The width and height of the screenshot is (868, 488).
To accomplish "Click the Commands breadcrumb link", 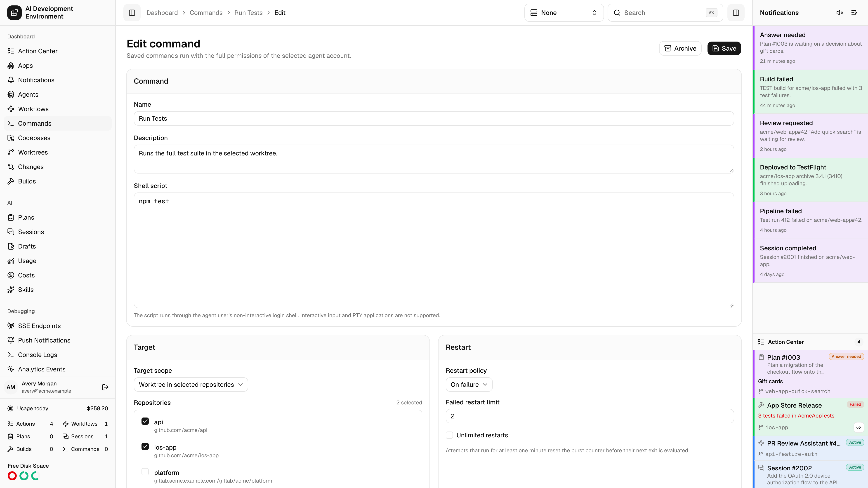I will (x=206, y=13).
